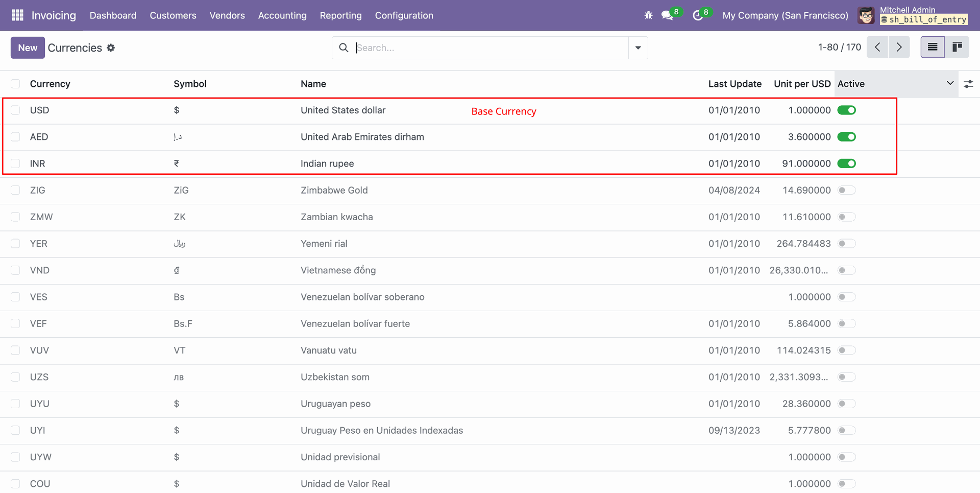
Task: Open the conversations messages icon
Action: tap(667, 15)
